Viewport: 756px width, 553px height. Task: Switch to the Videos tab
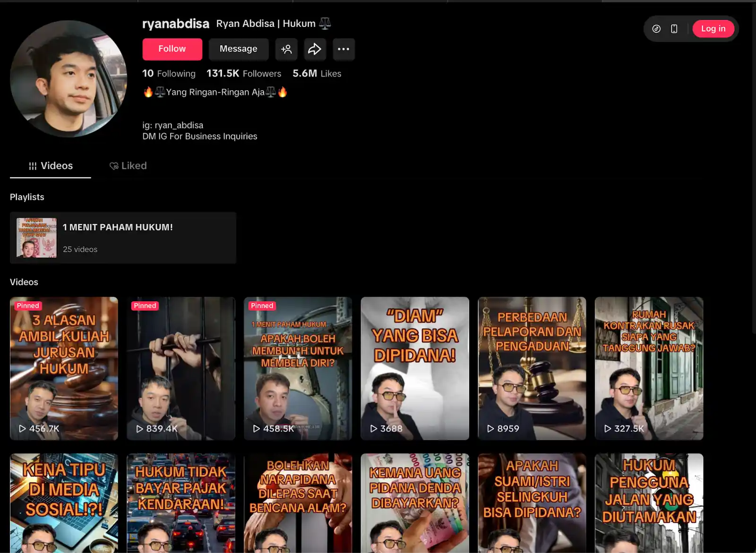51,166
